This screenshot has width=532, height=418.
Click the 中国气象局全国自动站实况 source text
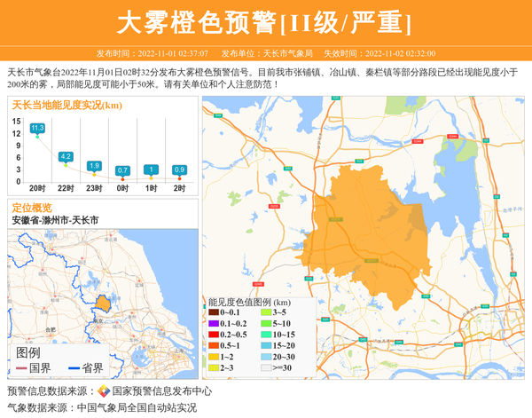(137, 408)
